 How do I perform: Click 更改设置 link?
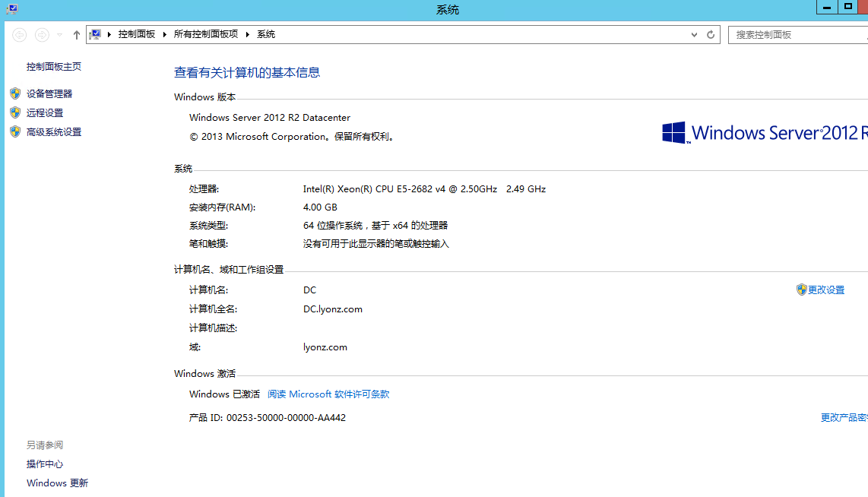click(826, 290)
